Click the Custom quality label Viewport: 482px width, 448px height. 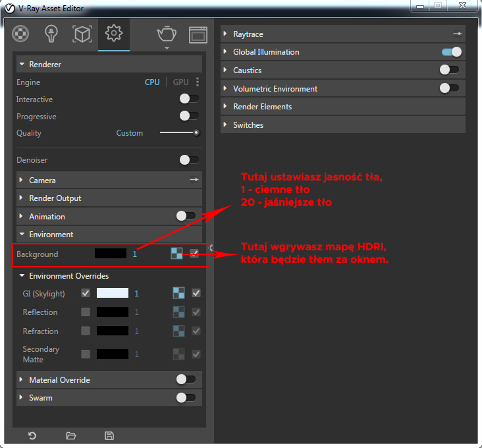click(x=130, y=133)
